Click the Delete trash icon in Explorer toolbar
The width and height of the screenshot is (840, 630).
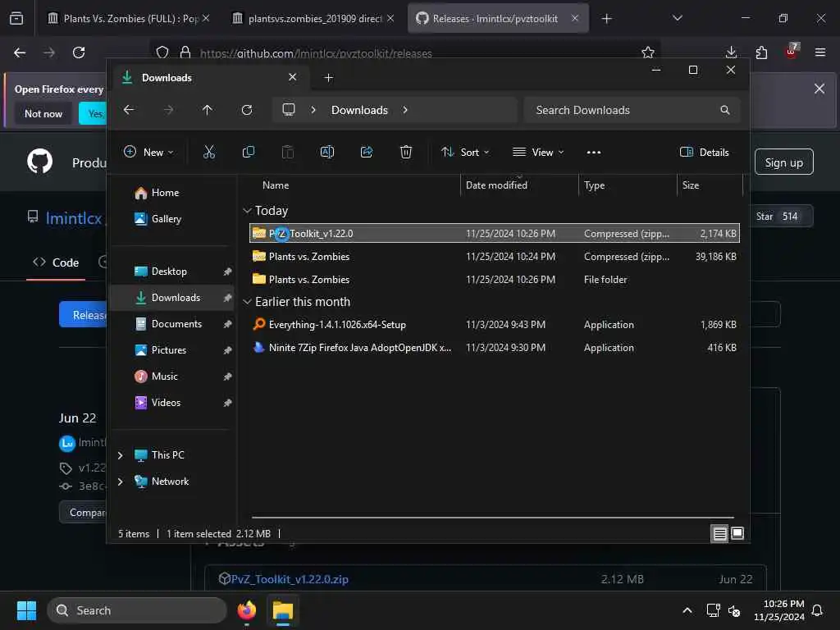point(406,152)
